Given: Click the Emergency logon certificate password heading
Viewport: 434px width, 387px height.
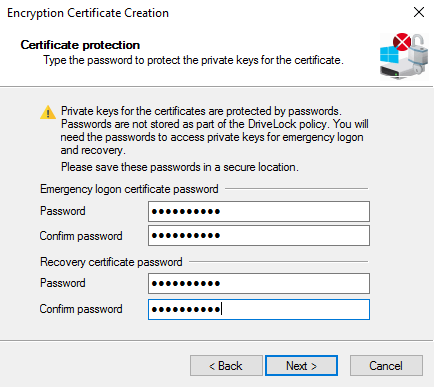Looking at the screenshot, I should coord(129,189).
